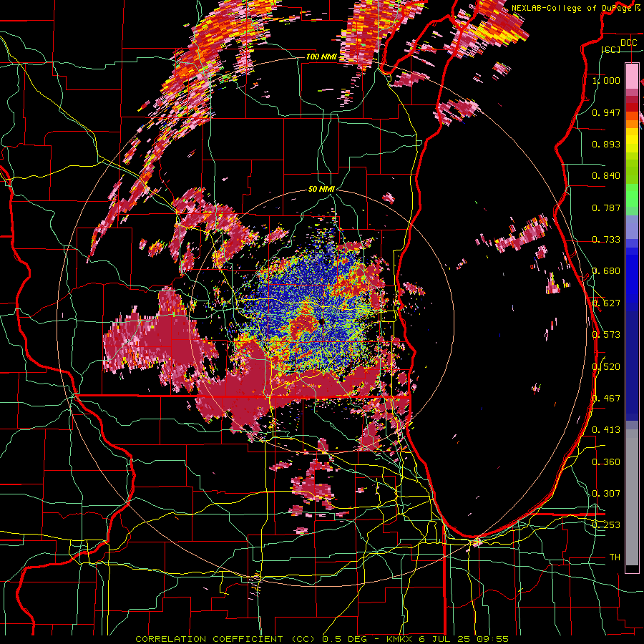
Task: Click the 0.680 color scale label
Action: click(606, 271)
